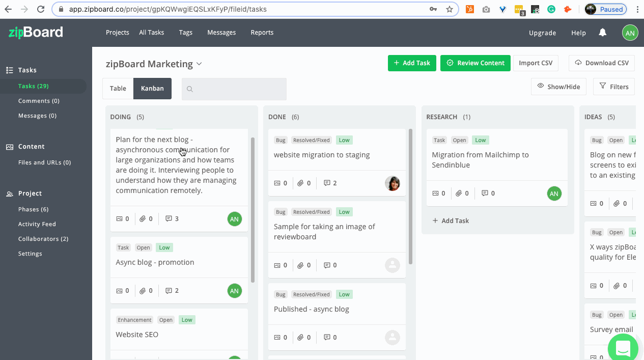Open Chrome's three-dot menu
644x360 pixels.
(637, 9)
